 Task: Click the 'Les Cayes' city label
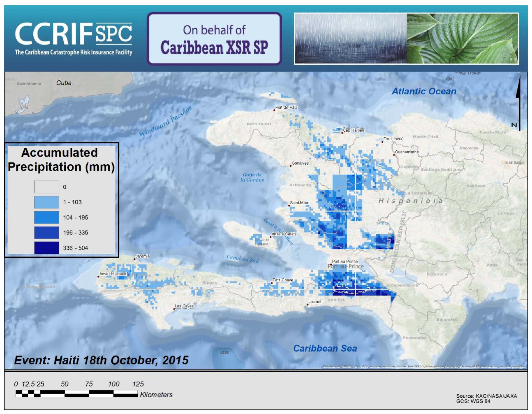pos(184,306)
